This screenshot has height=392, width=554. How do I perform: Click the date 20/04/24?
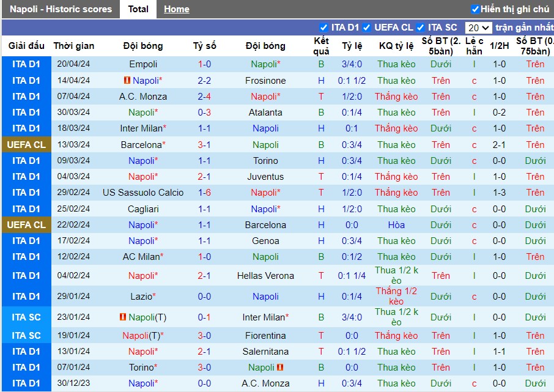(x=73, y=64)
